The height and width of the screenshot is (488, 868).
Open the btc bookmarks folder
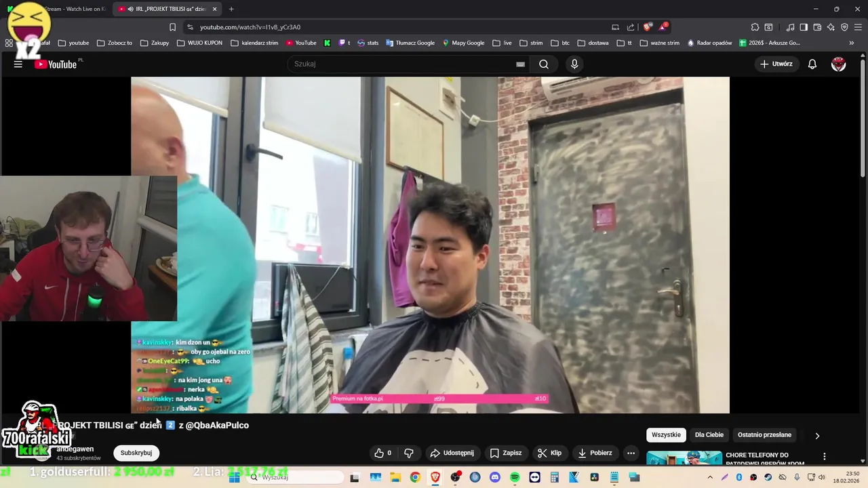(x=561, y=43)
